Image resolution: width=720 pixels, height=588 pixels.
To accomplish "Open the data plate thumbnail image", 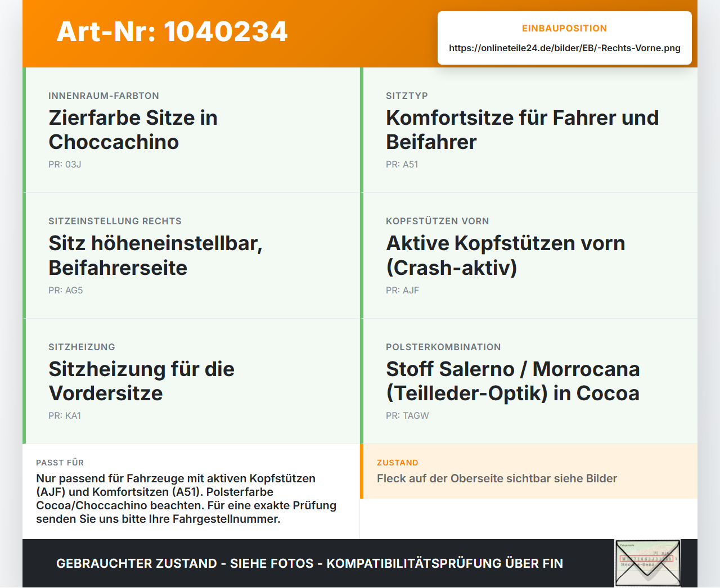I will [x=648, y=563].
